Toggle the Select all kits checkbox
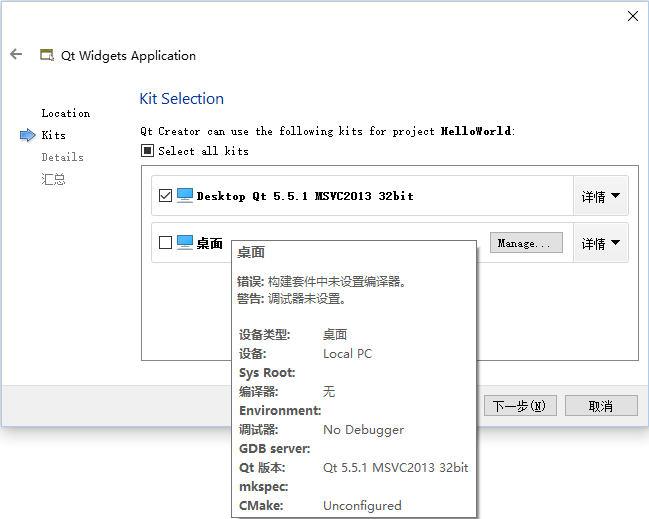 click(x=147, y=151)
